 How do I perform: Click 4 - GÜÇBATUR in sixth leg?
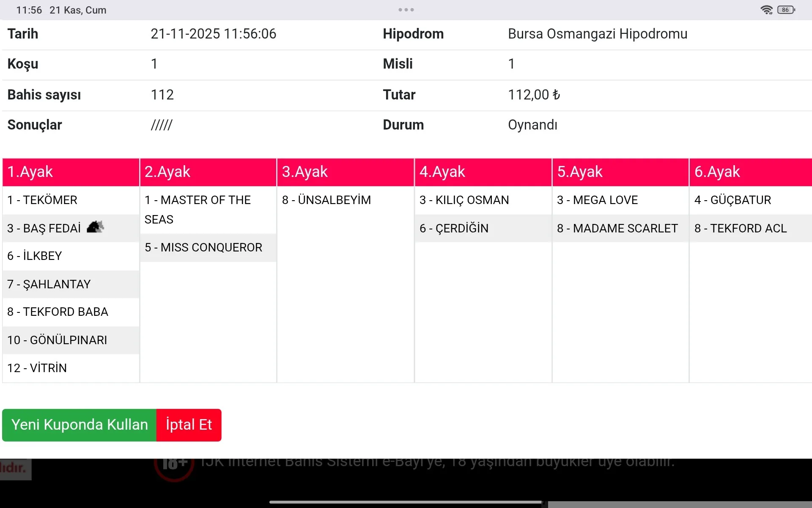[732, 200]
